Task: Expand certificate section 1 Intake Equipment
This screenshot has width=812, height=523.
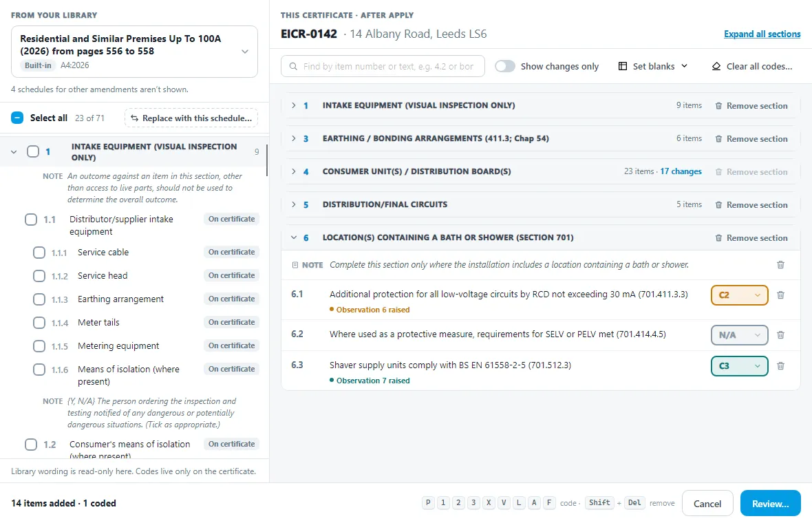Action: pyautogui.click(x=294, y=106)
